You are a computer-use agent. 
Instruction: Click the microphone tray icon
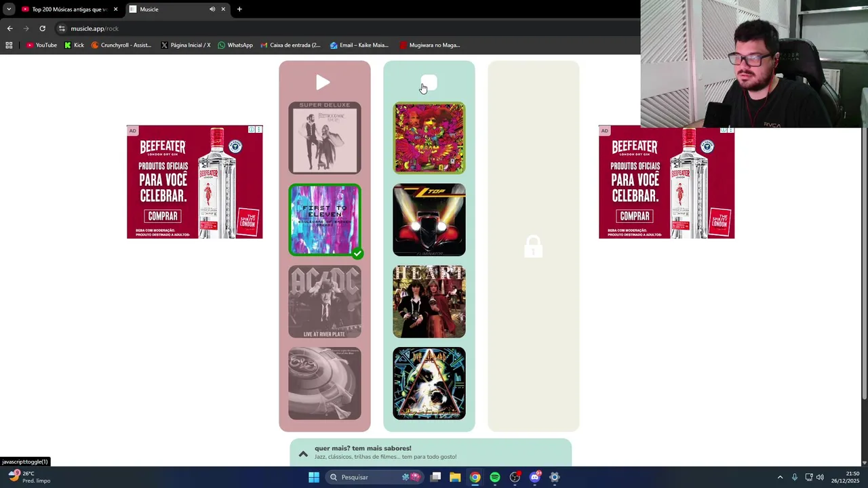point(795,477)
